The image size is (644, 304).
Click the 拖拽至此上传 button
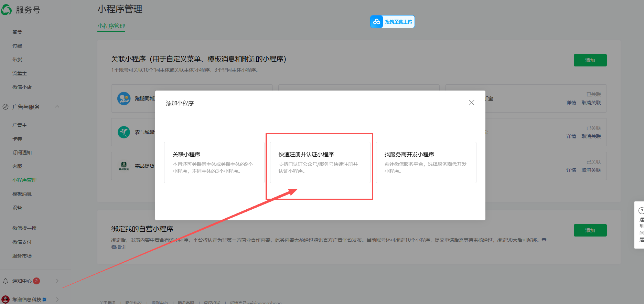(x=393, y=22)
